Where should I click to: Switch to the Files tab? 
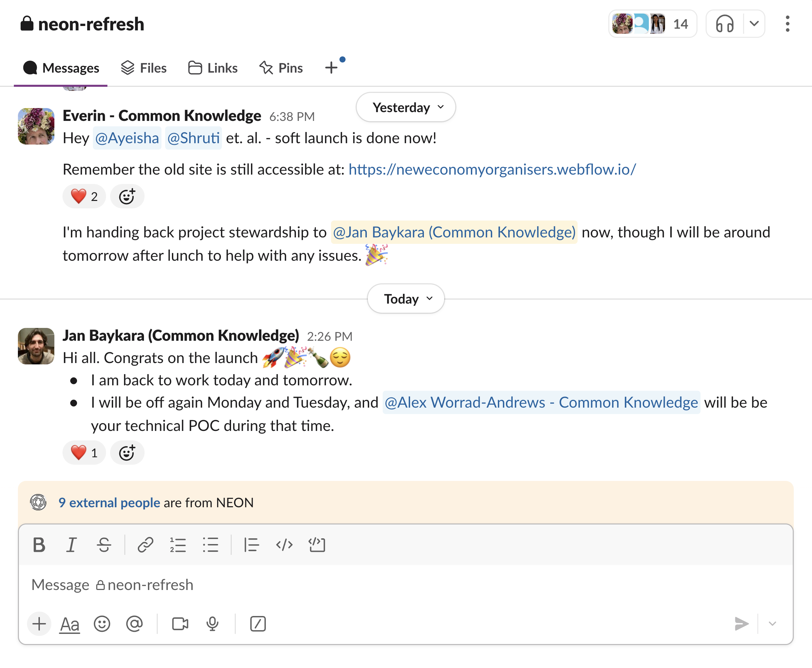click(x=144, y=68)
